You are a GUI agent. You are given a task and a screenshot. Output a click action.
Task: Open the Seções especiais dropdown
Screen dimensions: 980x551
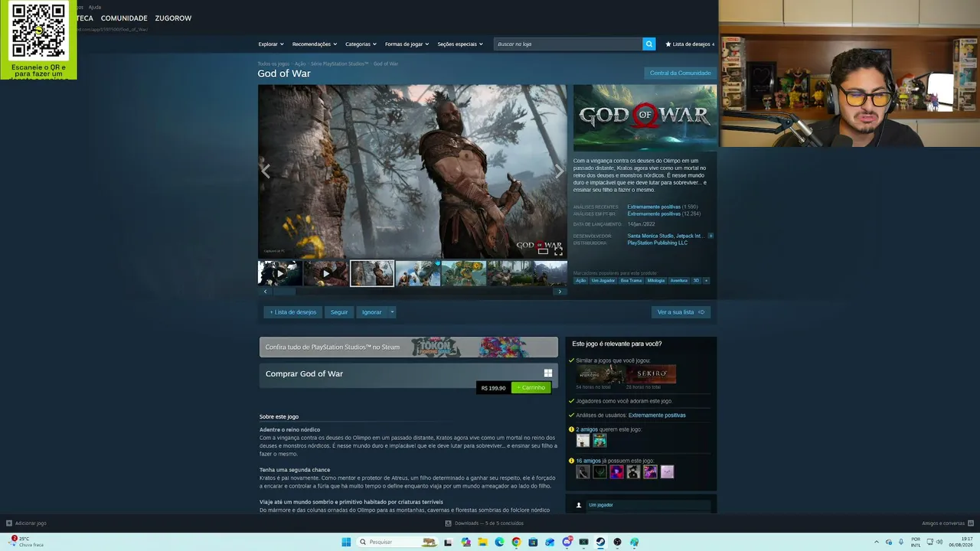point(460,44)
